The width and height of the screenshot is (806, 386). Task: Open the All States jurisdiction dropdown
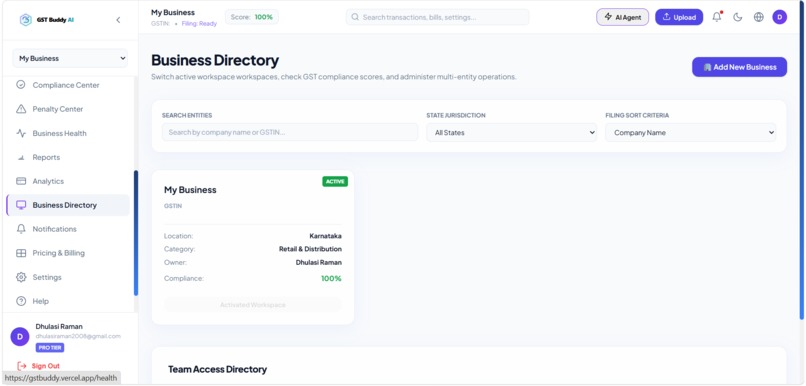pos(511,132)
